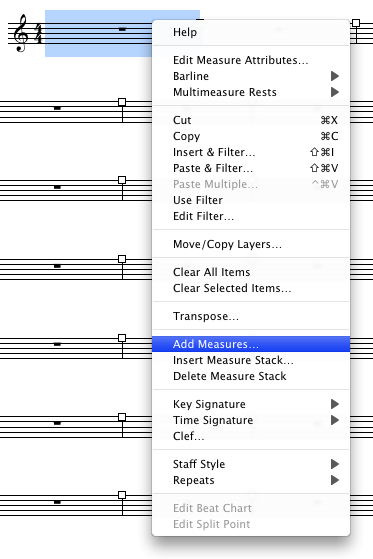Image resolution: width=373 pixels, height=559 pixels.
Task: Click the treble clef symbol
Action: click(20, 33)
